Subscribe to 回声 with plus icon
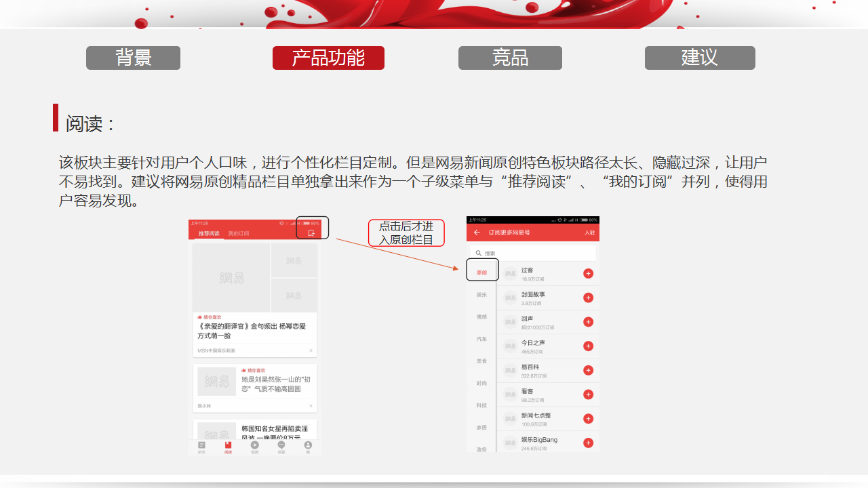The width and height of the screenshot is (868, 488). [588, 322]
